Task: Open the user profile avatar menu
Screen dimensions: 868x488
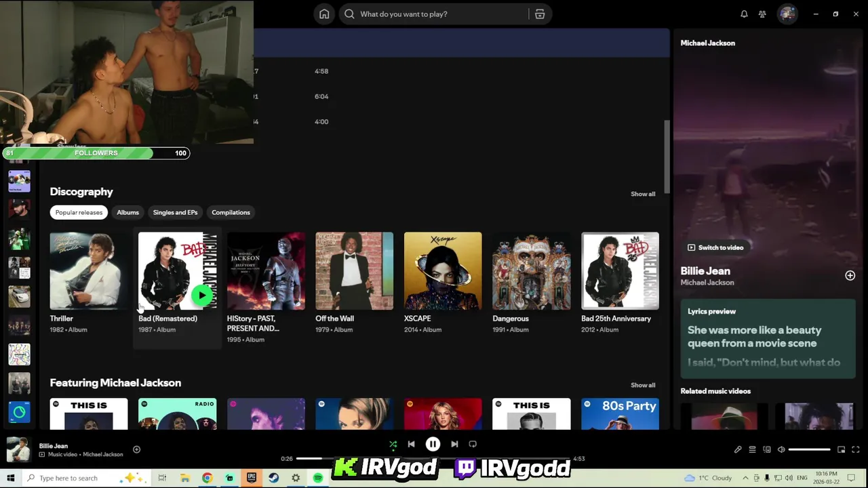Action: click(x=787, y=14)
